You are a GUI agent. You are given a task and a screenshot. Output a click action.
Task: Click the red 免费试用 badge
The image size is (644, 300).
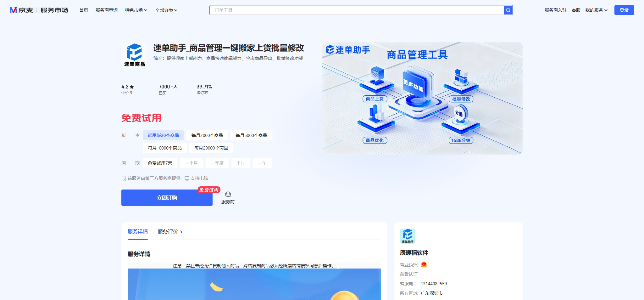point(209,190)
